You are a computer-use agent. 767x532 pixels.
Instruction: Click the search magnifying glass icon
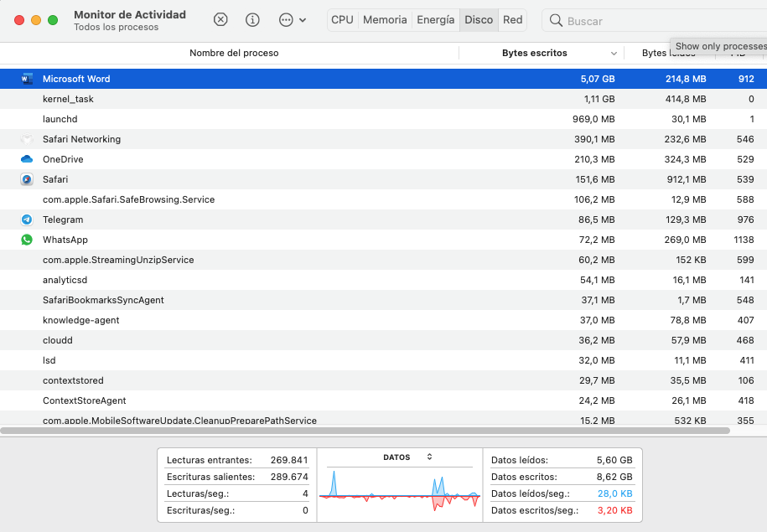556,21
